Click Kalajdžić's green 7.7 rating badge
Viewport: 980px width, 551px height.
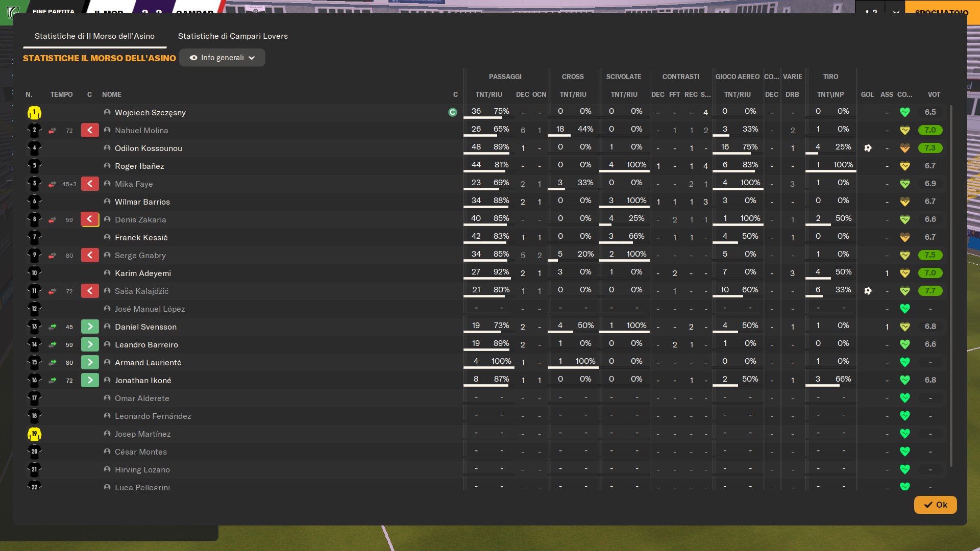click(930, 291)
